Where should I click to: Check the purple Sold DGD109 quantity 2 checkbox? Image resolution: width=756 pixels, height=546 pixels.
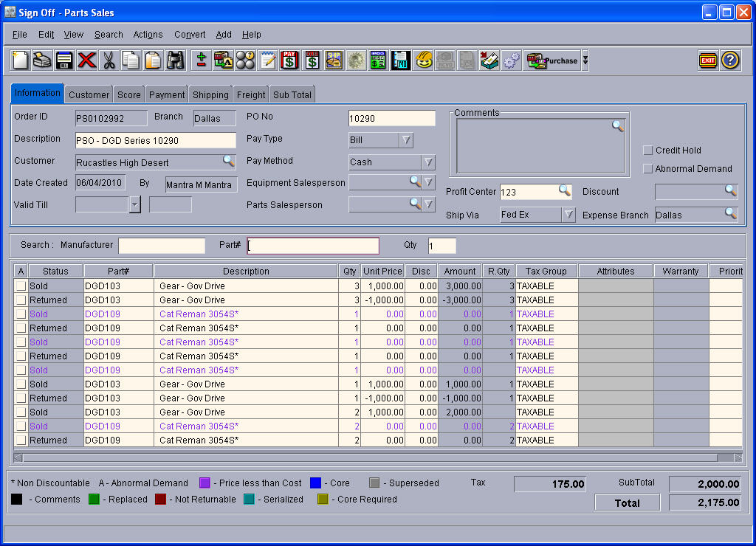[x=21, y=426]
